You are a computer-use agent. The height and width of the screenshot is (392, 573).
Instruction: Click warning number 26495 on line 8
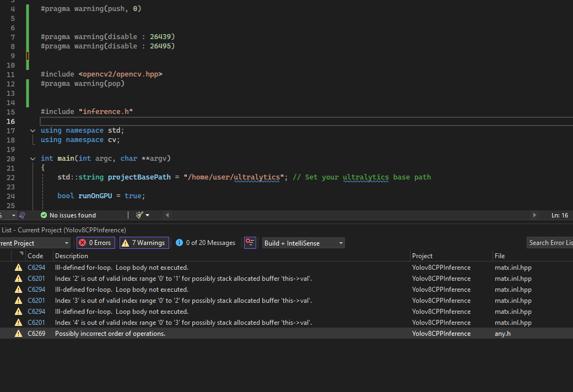click(160, 46)
